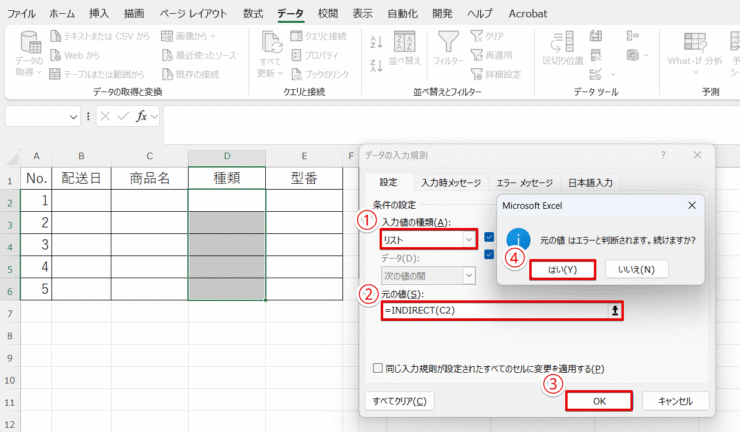Image resolution: width=740 pixels, height=432 pixels.
Task: Click formula bar confirm checkmark
Action: click(x=123, y=116)
